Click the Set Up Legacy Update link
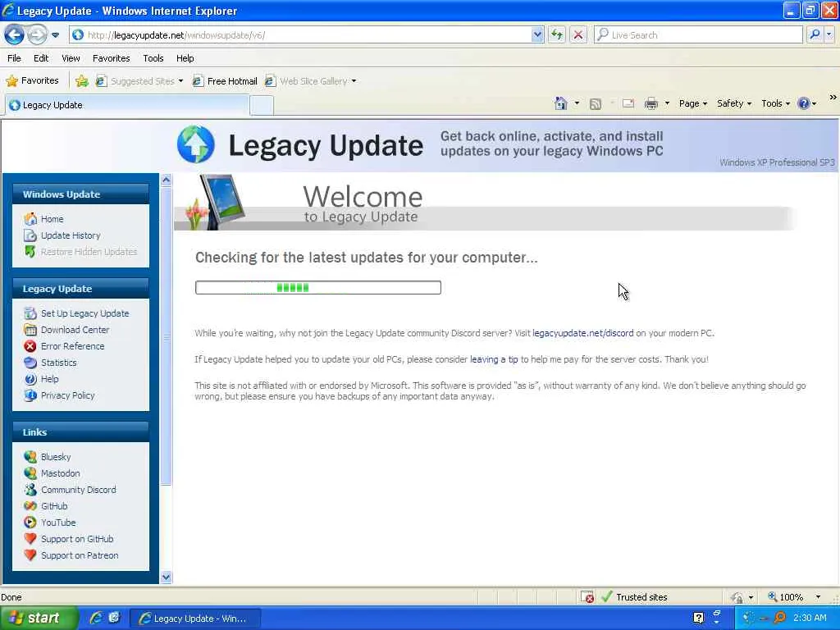The image size is (840, 630). (x=84, y=313)
